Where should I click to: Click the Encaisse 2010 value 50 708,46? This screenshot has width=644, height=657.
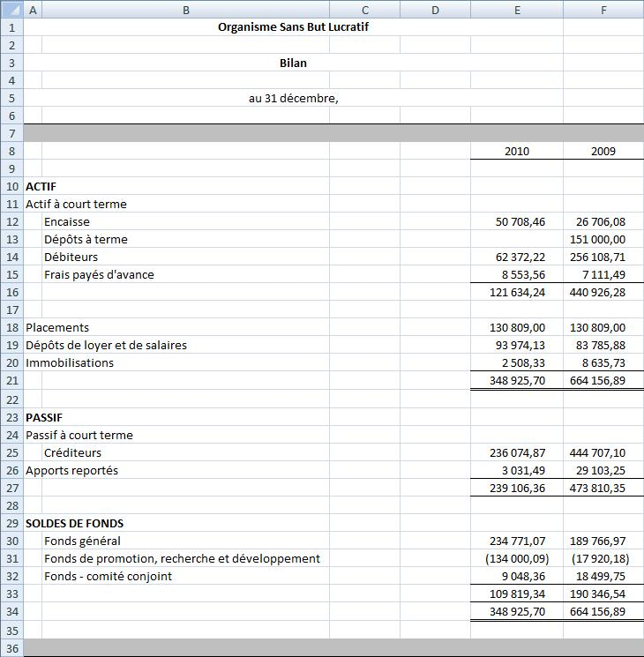click(x=516, y=221)
